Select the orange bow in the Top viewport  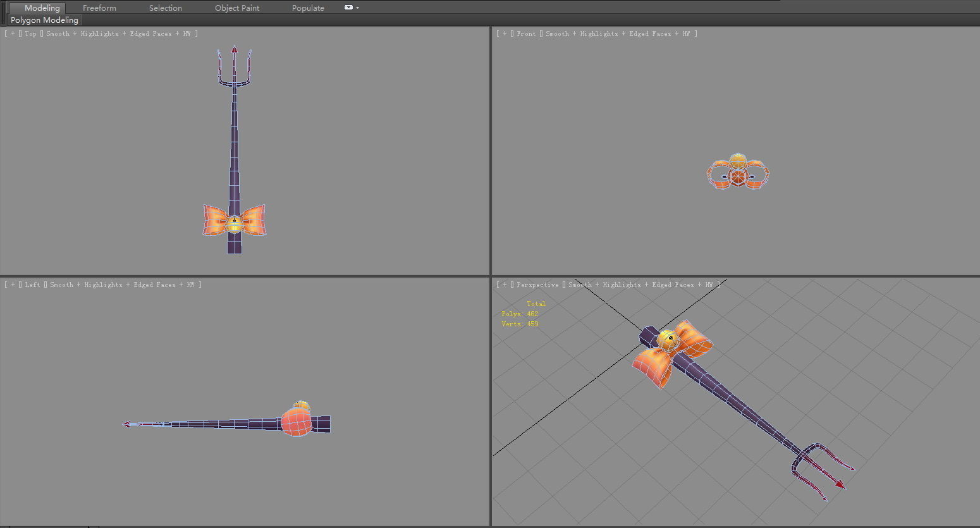pos(254,219)
